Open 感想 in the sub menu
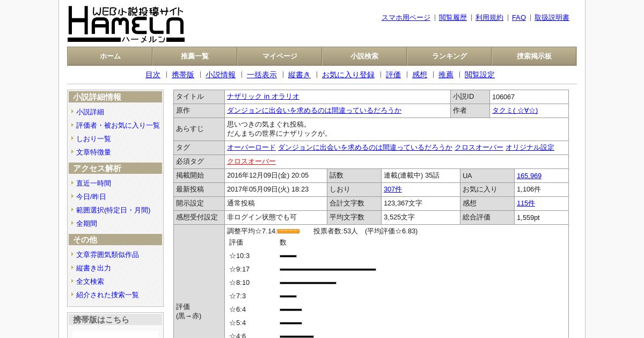The image size is (644, 338). coord(420,75)
